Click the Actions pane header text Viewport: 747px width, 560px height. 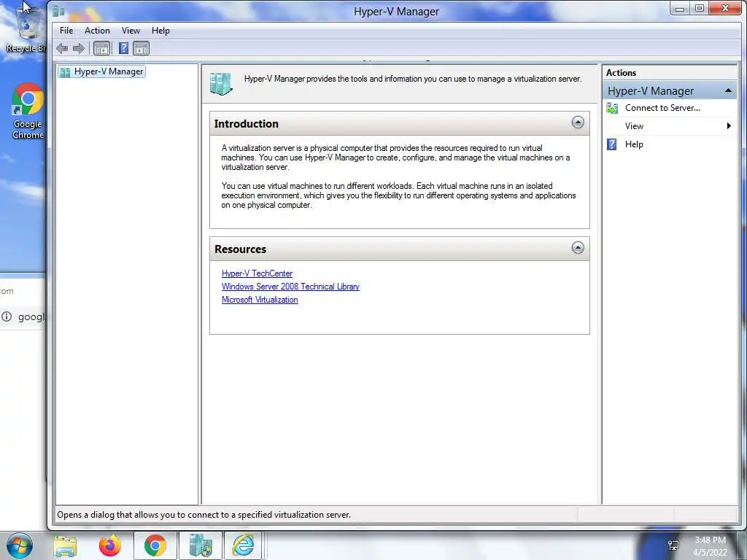(622, 73)
